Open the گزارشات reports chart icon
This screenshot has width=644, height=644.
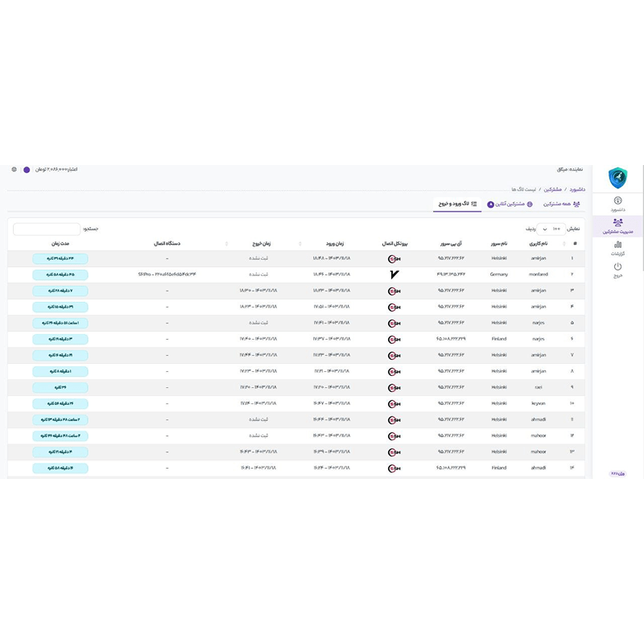(617, 246)
